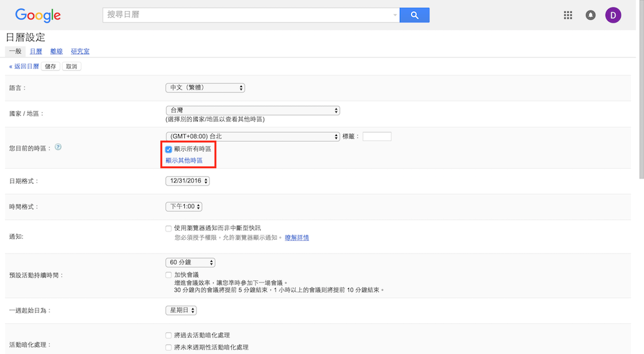Open the notifications bell
Image resolution: width=644 pixels, height=354 pixels.
click(591, 15)
